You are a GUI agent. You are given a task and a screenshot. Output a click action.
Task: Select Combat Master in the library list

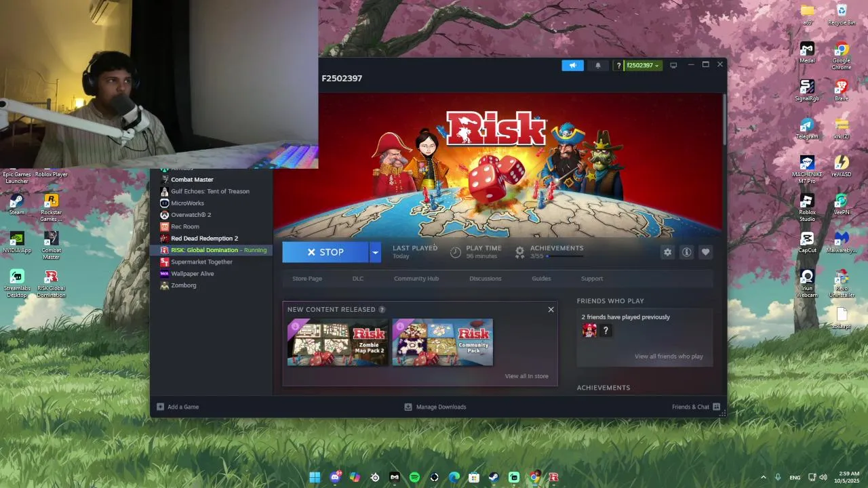point(211,180)
